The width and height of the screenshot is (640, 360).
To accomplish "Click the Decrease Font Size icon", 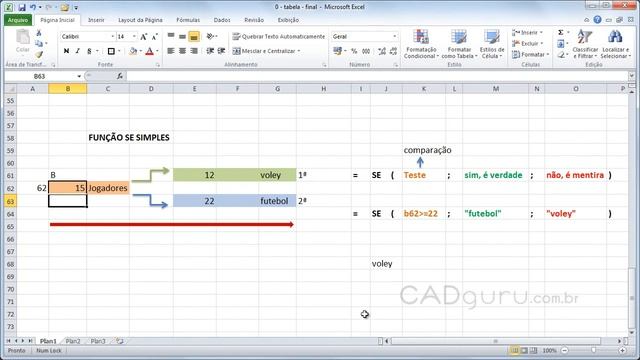I will pos(155,37).
